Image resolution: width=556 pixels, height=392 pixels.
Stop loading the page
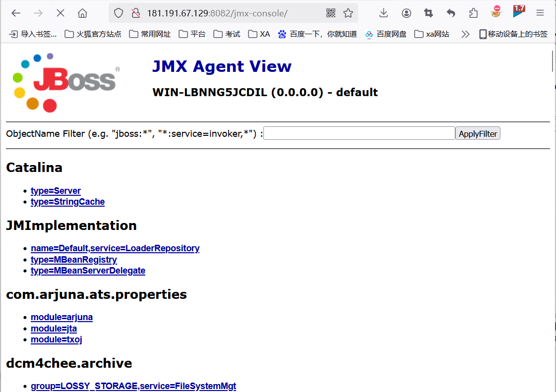coord(61,13)
